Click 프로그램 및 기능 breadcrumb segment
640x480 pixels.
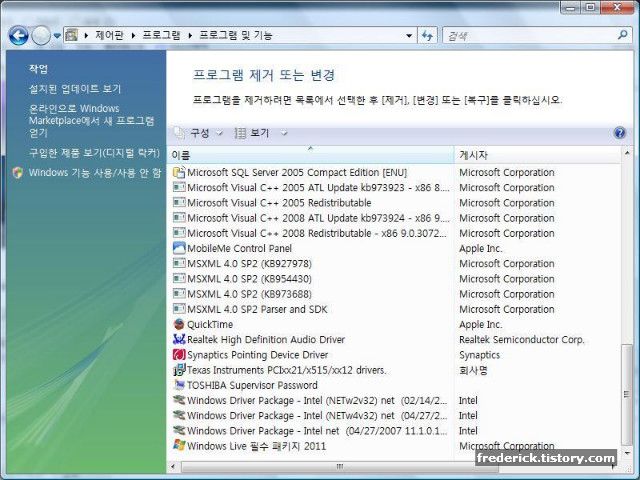(x=236, y=35)
